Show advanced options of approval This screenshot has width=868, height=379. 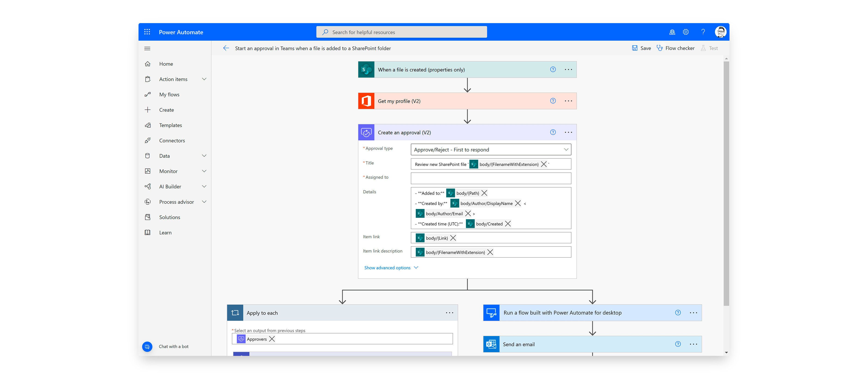tap(391, 268)
